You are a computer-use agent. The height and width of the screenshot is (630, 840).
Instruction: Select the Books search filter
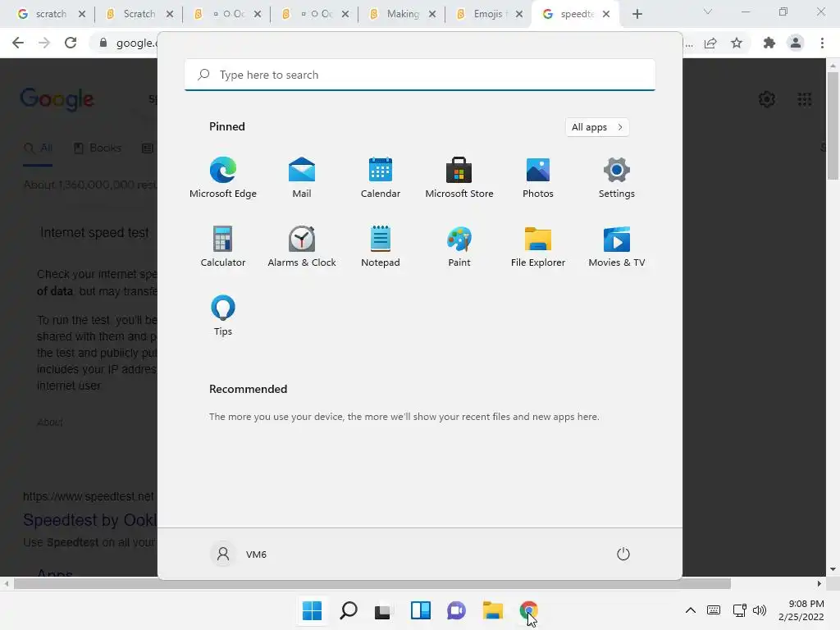98,148
